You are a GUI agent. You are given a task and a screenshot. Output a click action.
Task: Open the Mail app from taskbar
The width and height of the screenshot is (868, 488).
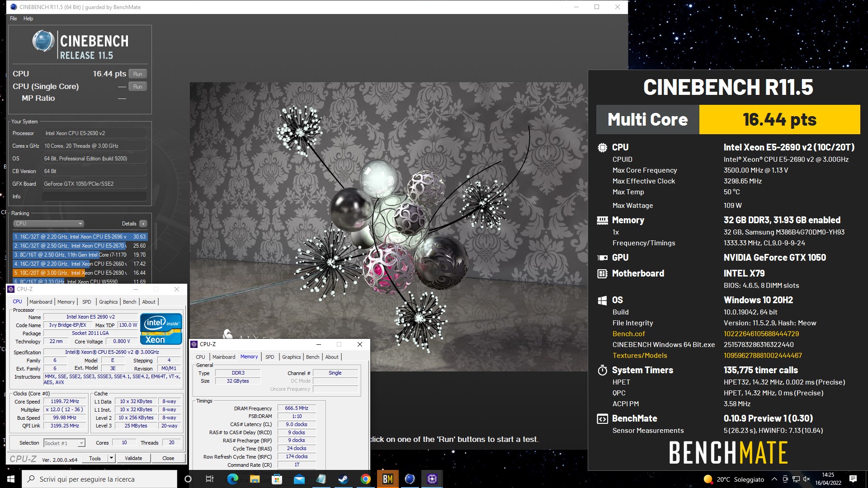(x=299, y=479)
